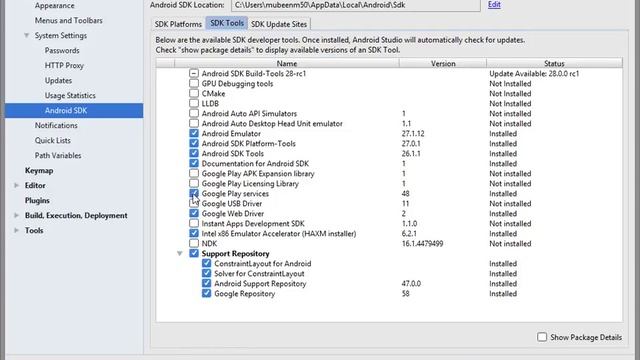Select HTTP Proxy settings
This screenshot has height=360, width=640.
64,65
